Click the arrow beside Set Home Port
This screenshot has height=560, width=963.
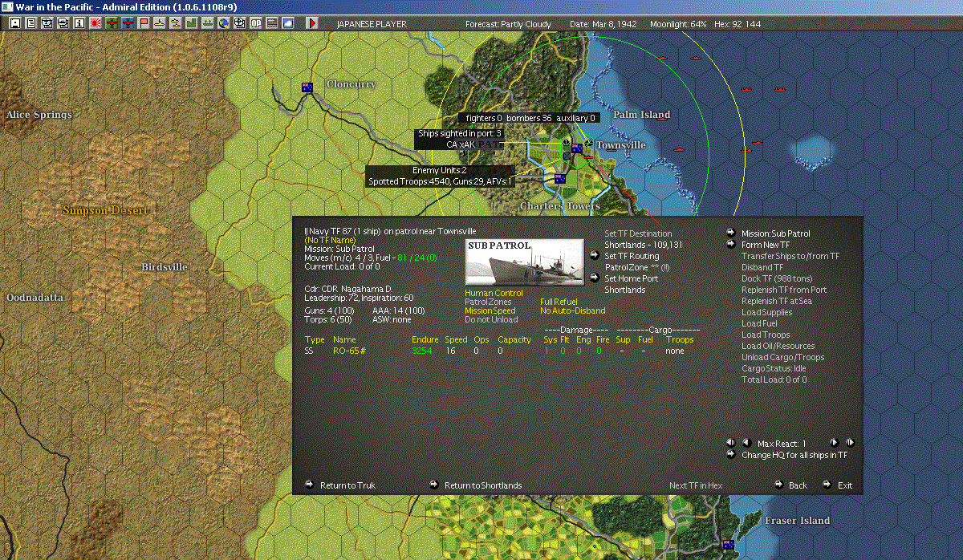[595, 278]
